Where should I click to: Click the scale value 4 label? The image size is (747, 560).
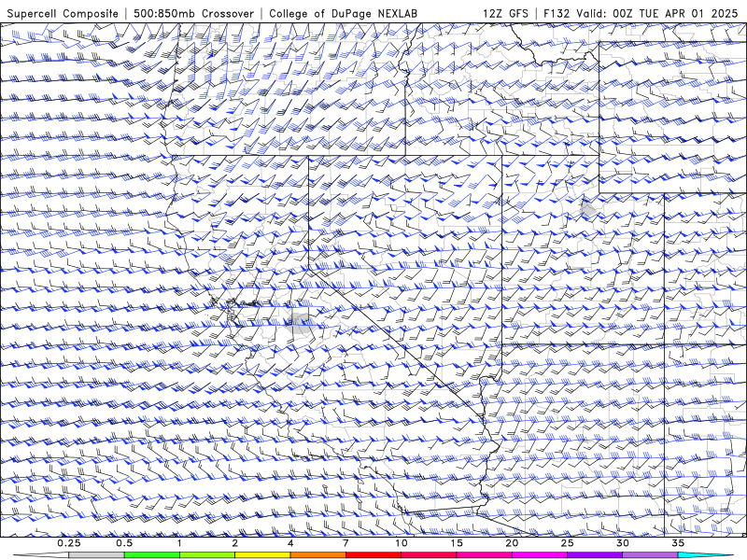(x=290, y=543)
